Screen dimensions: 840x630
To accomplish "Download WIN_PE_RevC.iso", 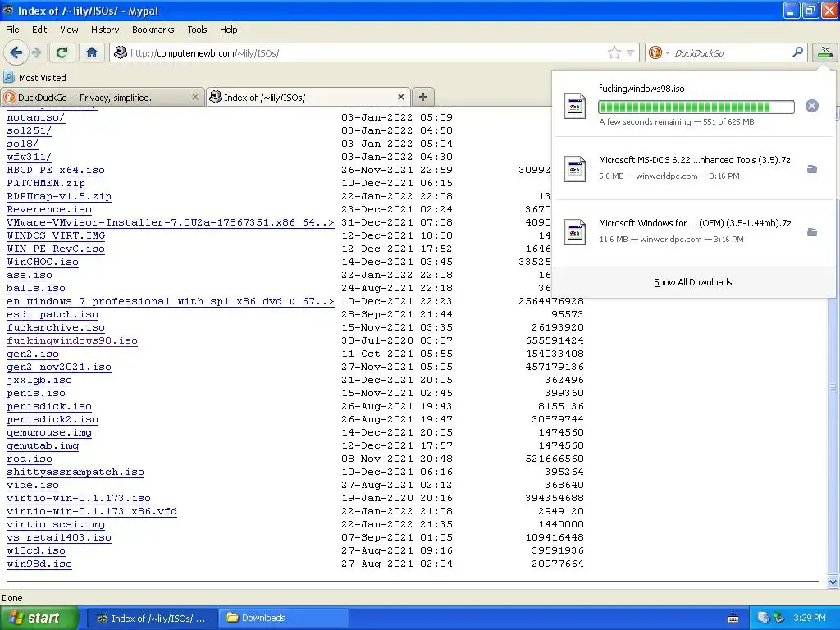I will [56, 249].
